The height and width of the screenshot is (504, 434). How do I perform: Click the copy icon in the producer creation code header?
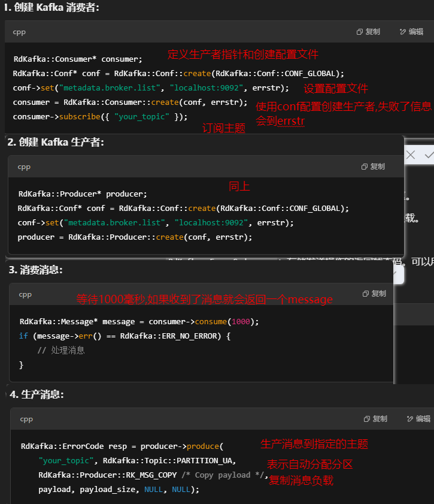pos(365,167)
